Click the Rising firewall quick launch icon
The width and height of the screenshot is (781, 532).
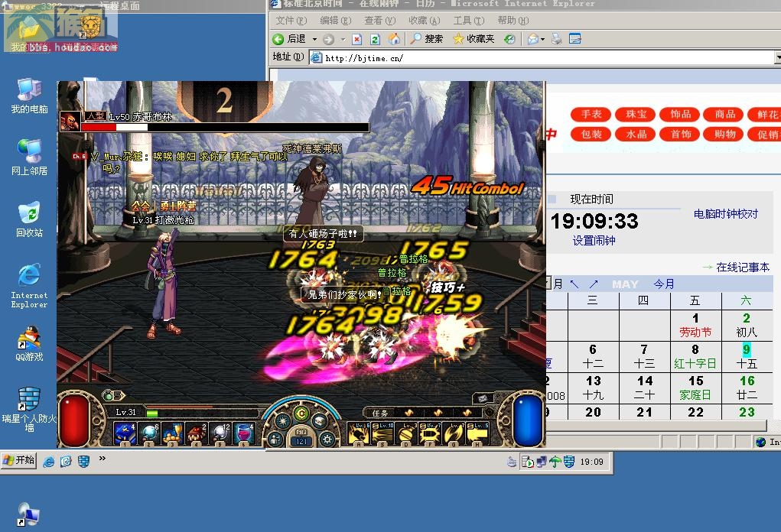pos(83,462)
